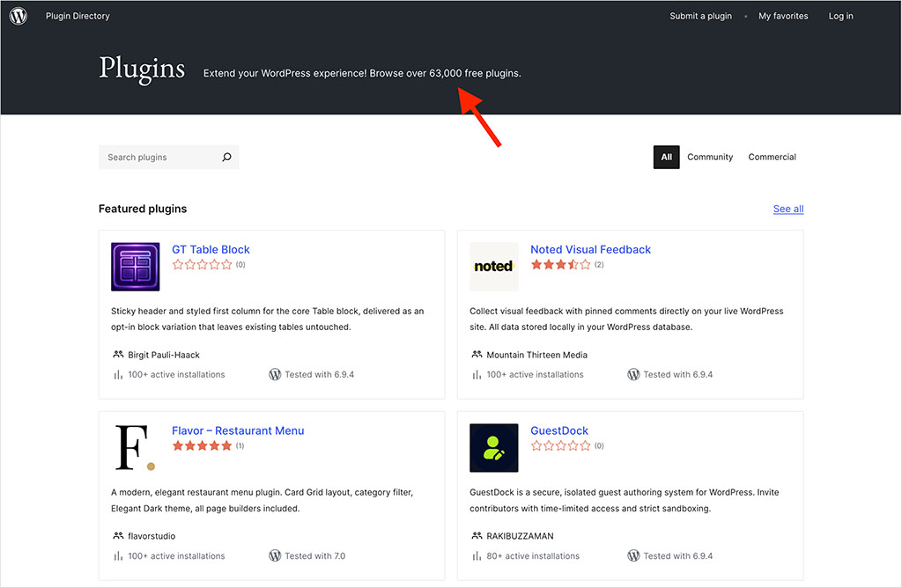Click the (1) review count for Flavor
This screenshot has width=902, height=588.
point(240,445)
